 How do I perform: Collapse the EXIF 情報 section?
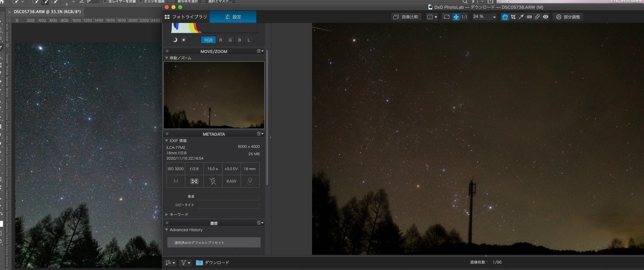point(167,141)
